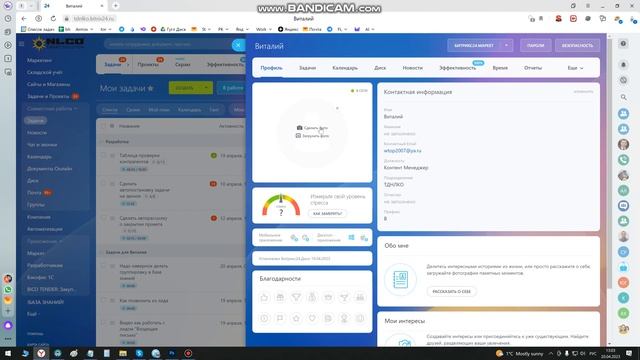Click the trophy cup gratitude icon
The width and height of the screenshot is (640, 360).
296,298
